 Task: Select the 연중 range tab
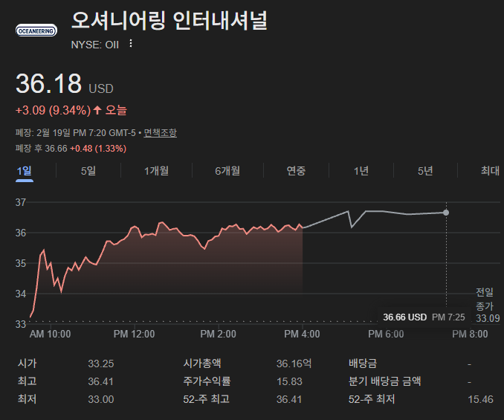(296, 171)
